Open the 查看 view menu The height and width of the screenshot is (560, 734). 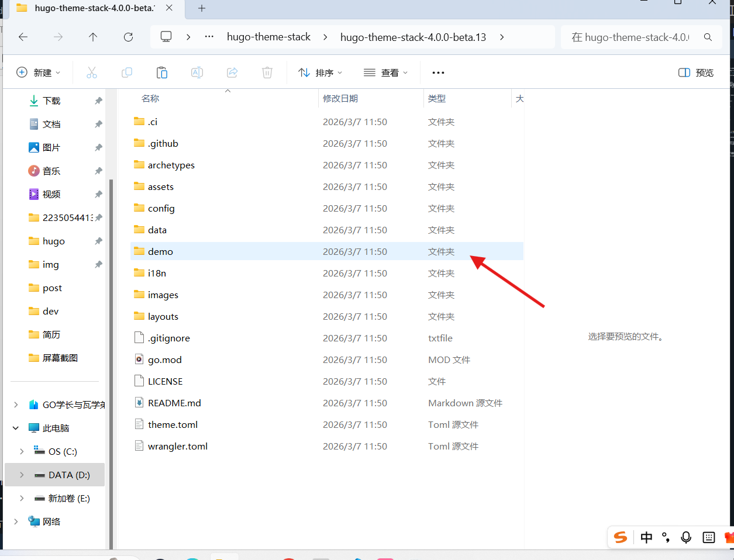(386, 72)
